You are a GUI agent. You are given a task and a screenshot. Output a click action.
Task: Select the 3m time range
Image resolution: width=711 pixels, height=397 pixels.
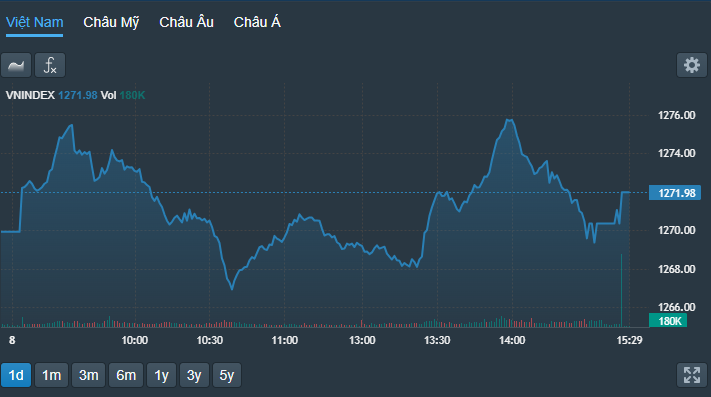click(x=88, y=375)
